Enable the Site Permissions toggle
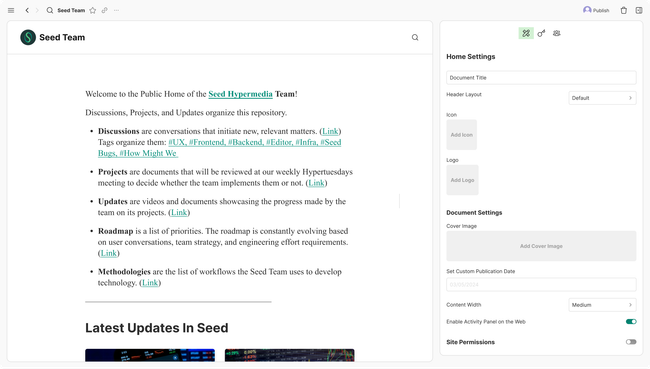650x369 pixels. (631, 342)
